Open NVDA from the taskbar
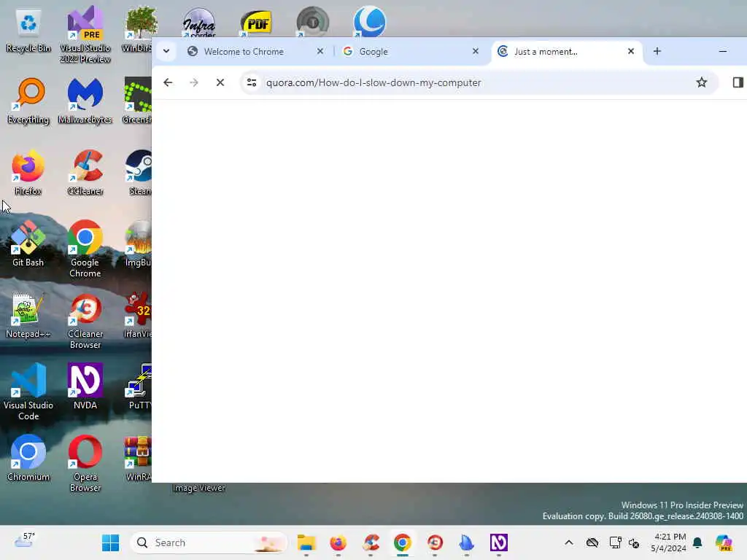The width and height of the screenshot is (747, 560). tap(499, 542)
